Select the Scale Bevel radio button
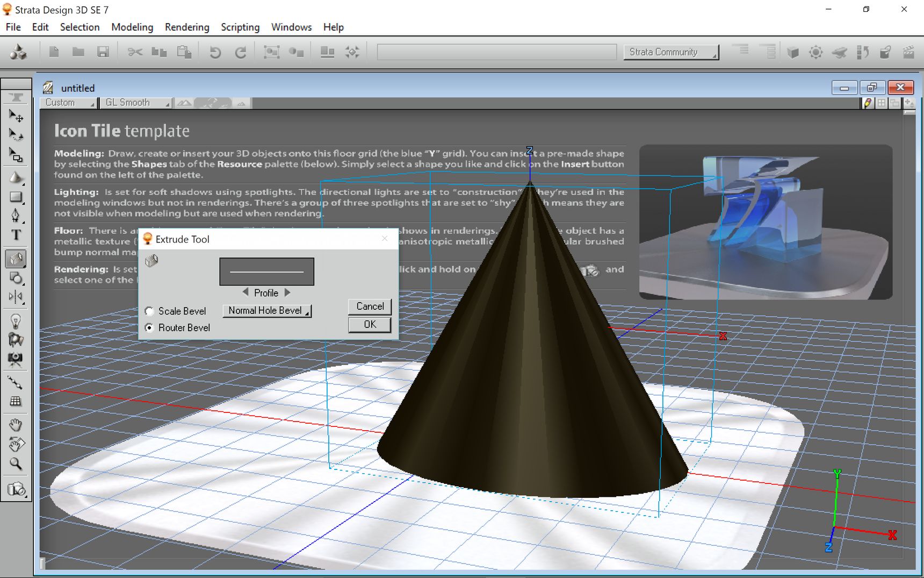Image resolution: width=924 pixels, height=578 pixels. (149, 311)
